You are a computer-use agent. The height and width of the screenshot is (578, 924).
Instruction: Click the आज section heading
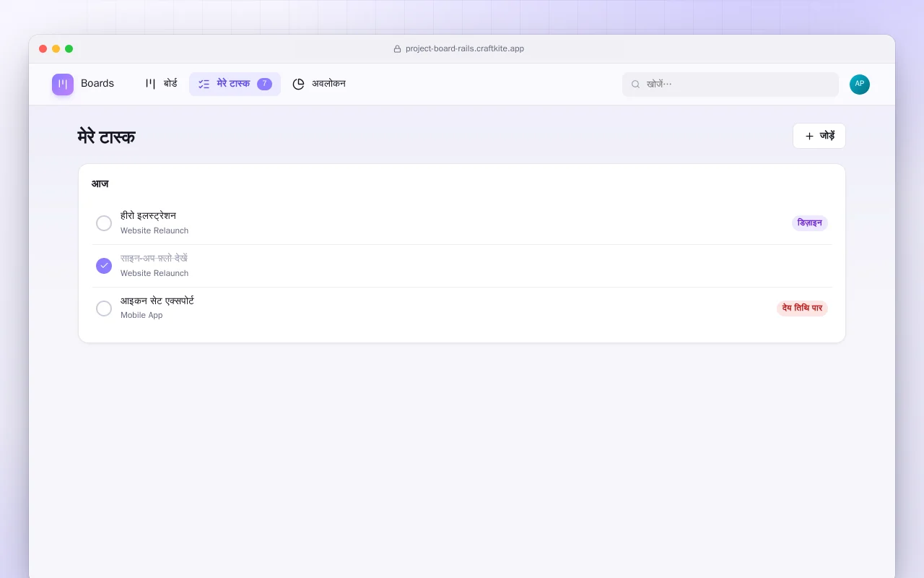[100, 184]
